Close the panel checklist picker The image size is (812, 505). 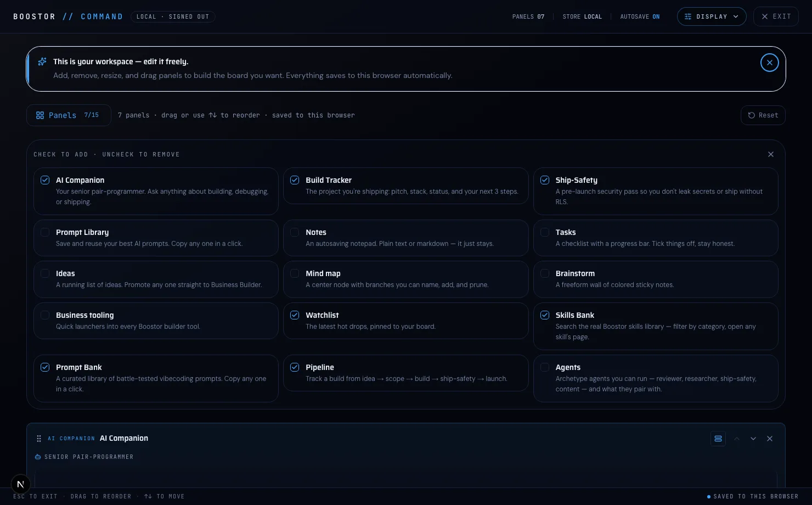tap(770, 154)
